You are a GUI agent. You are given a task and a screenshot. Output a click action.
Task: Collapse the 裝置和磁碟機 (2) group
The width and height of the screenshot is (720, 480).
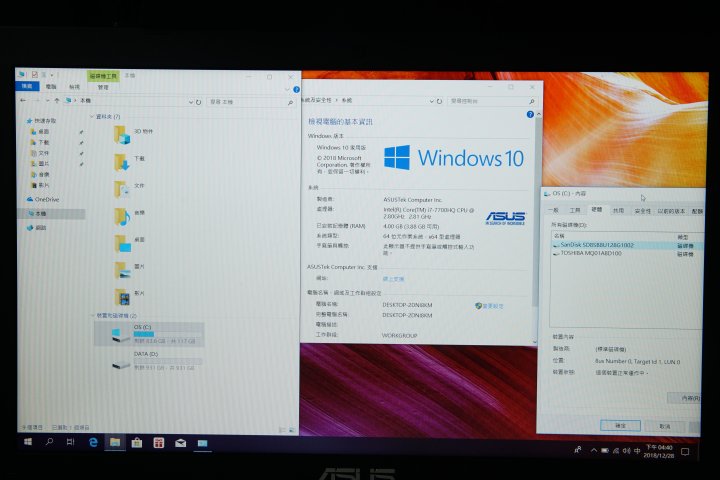tap(92, 316)
